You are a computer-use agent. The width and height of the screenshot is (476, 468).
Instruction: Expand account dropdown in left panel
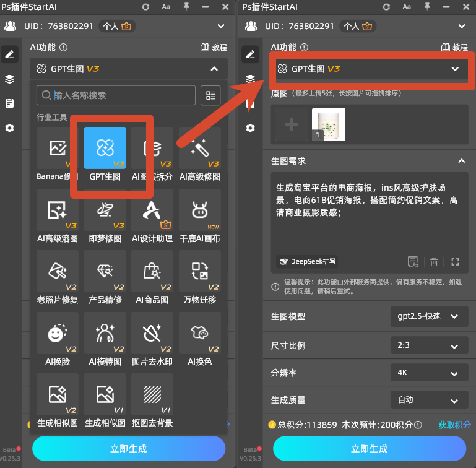(x=221, y=27)
